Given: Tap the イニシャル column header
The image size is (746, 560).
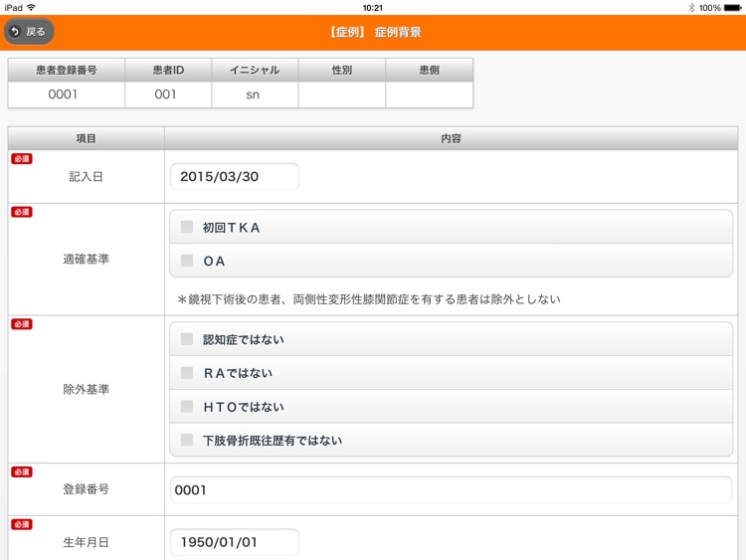Looking at the screenshot, I should coord(255,70).
